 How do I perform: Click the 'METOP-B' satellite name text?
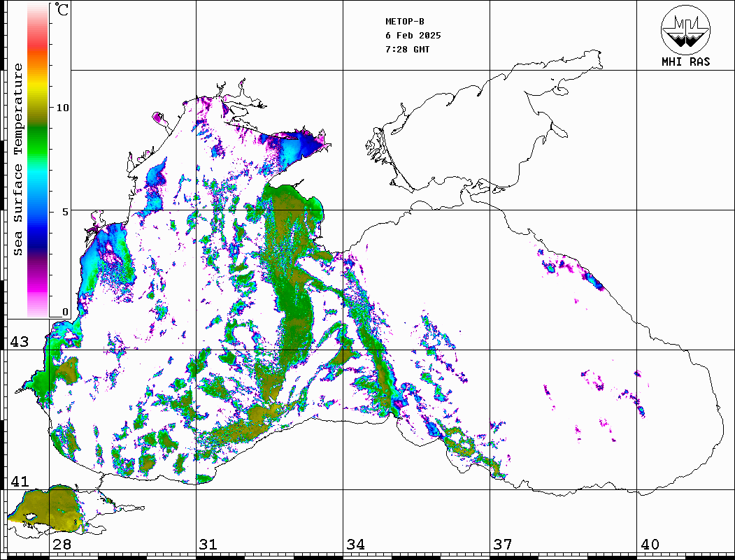[x=405, y=22]
